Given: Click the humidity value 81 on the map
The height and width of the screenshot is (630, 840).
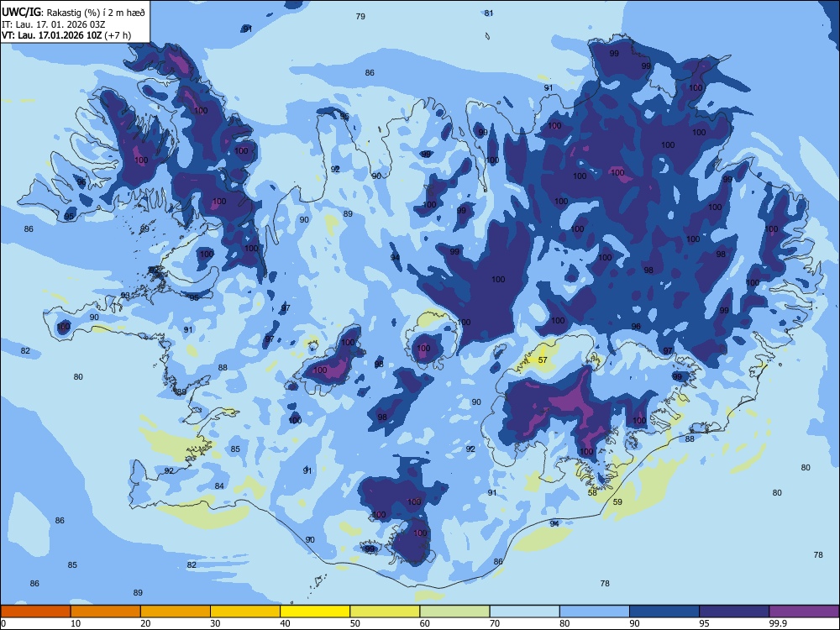Looking at the screenshot, I should [x=489, y=13].
